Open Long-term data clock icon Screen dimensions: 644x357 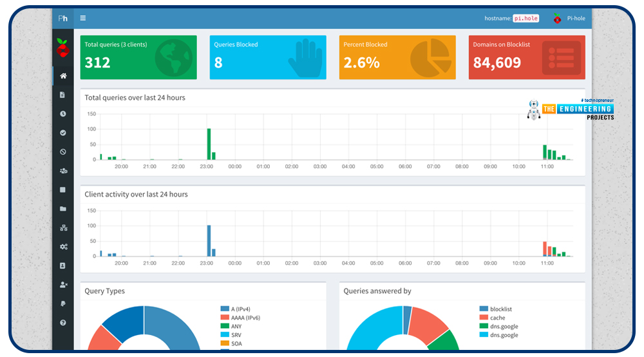point(63,114)
